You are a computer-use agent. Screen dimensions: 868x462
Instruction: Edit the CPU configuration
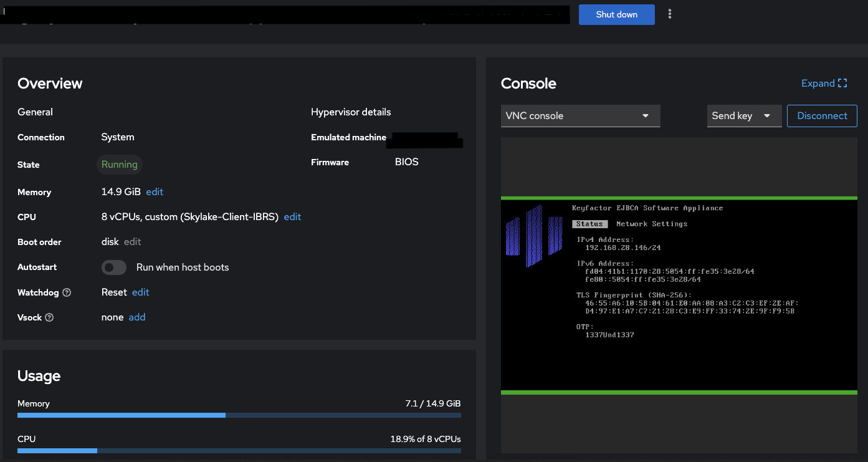coord(292,217)
